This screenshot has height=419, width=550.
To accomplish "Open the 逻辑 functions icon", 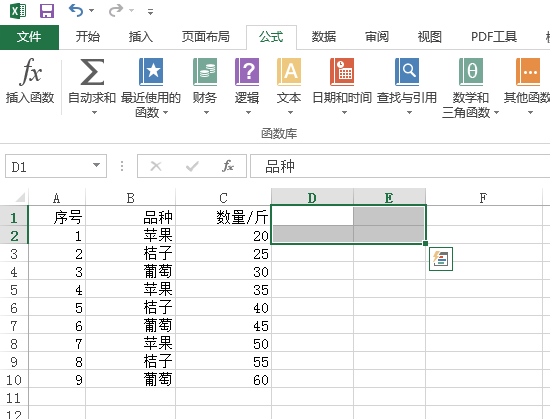I will [x=247, y=72].
